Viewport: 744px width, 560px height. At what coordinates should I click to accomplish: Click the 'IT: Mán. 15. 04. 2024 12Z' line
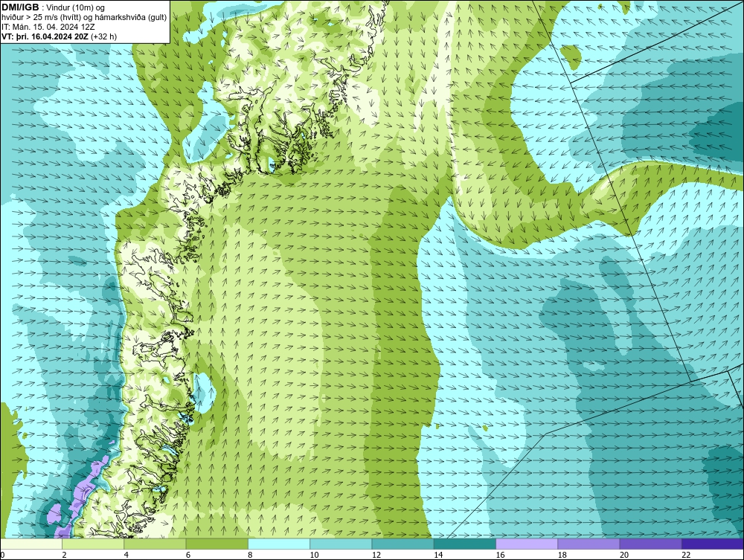point(48,27)
